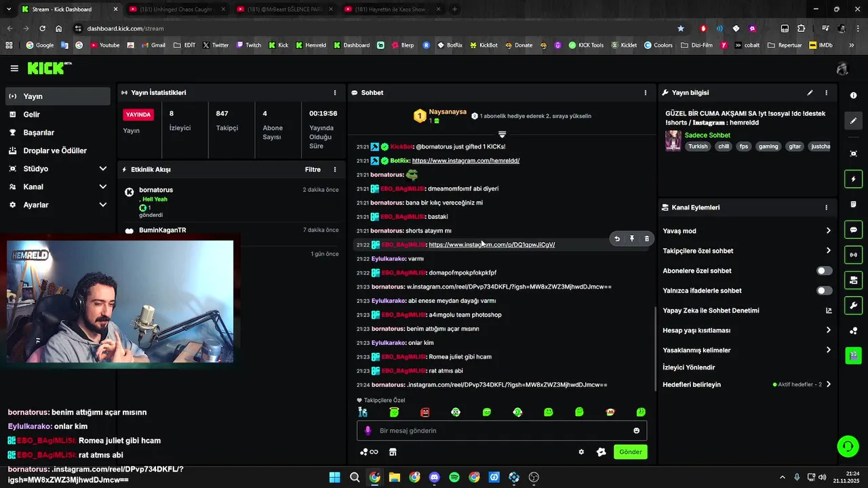Click the Turkish tag chip
Screen dimensions: 868x488
698,146
